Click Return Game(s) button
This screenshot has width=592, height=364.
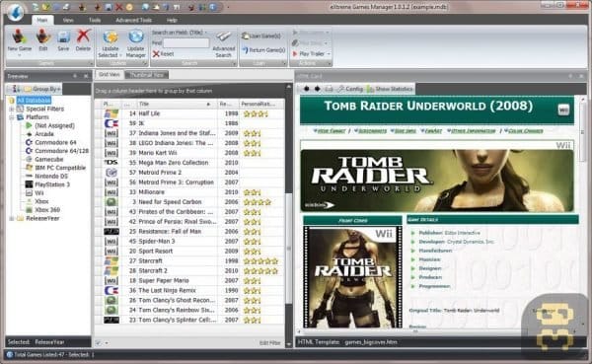tap(263, 50)
